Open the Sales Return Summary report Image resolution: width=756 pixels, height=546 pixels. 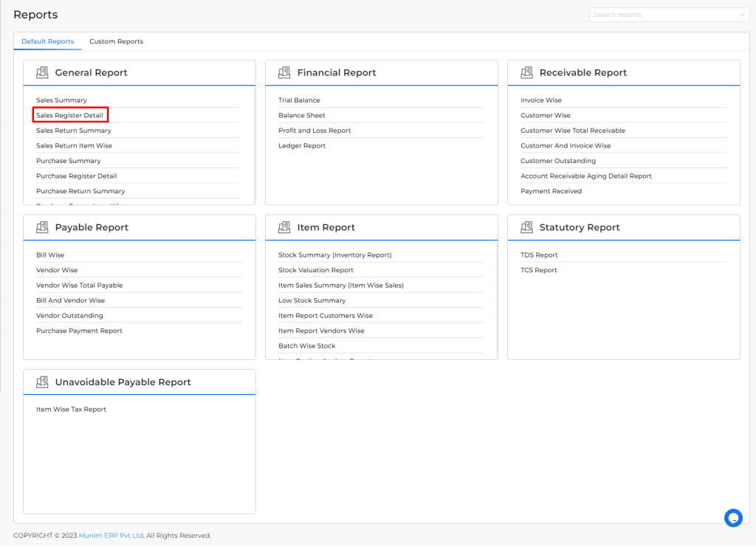point(74,131)
